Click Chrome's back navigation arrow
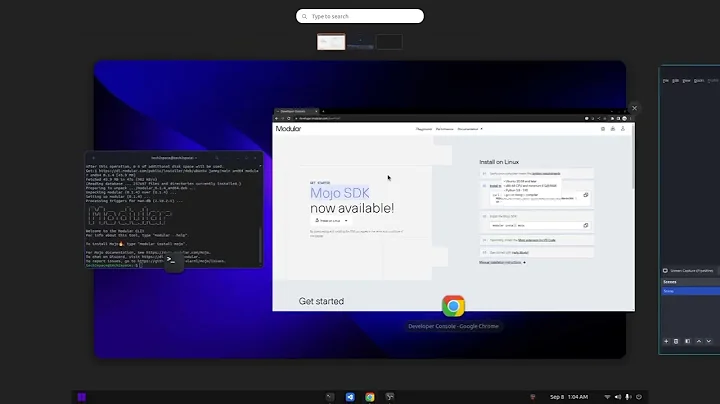Viewport: 720px width, 404px height. coord(276,118)
